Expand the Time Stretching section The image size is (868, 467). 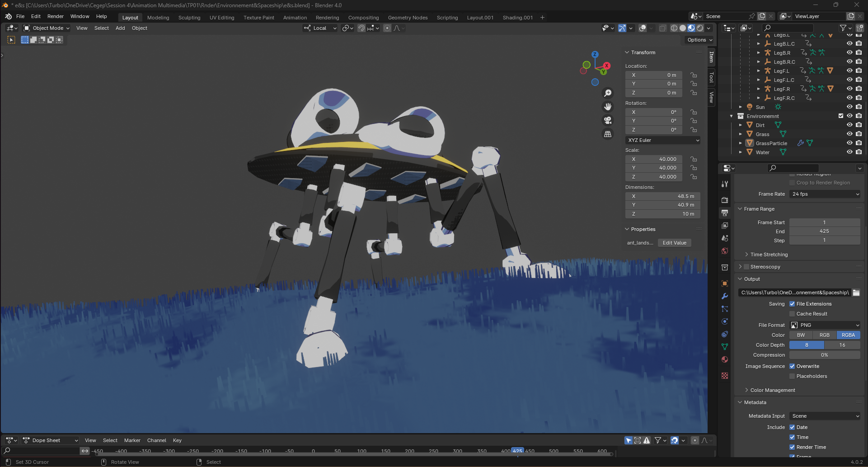coord(769,255)
